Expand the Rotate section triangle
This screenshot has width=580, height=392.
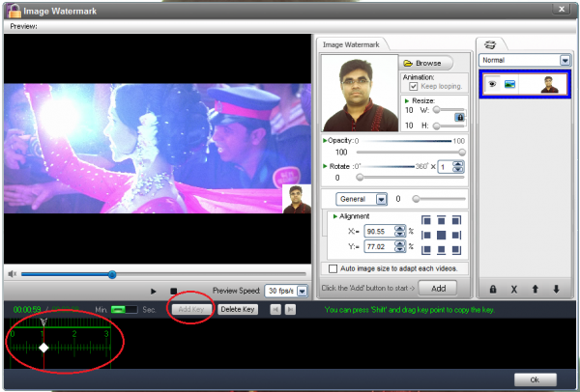click(325, 166)
